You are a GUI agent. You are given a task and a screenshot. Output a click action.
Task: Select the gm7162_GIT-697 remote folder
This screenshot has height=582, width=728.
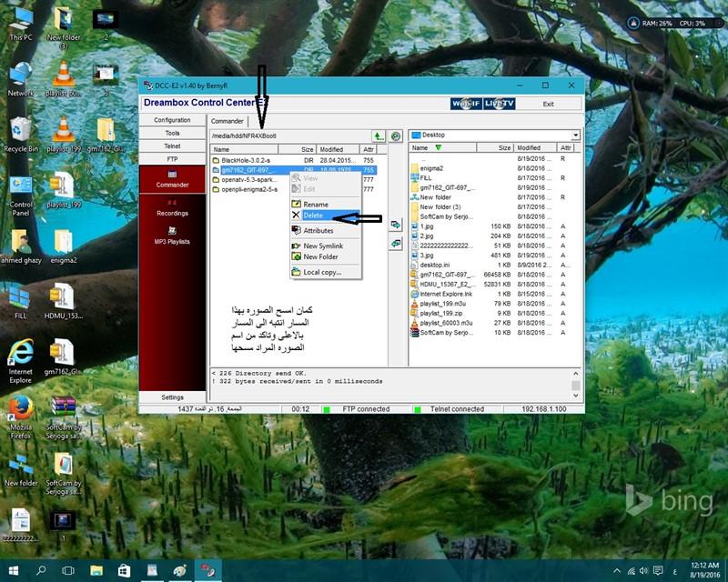click(x=294, y=170)
